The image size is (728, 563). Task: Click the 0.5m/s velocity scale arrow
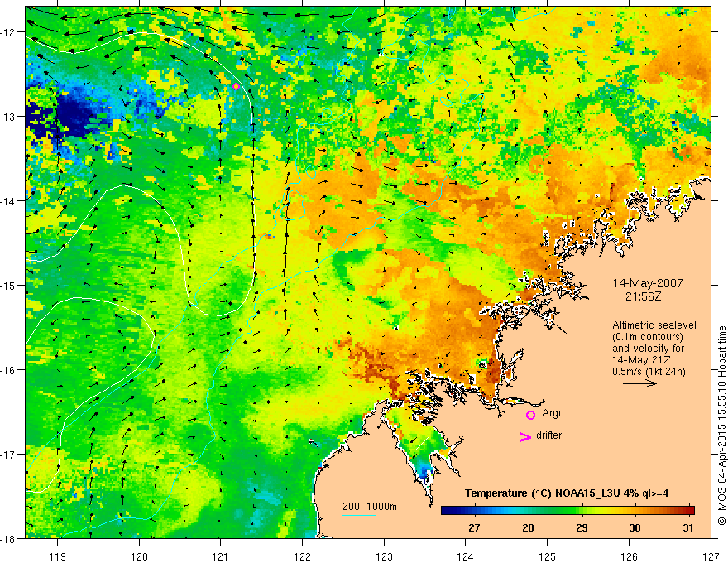(639, 383)
